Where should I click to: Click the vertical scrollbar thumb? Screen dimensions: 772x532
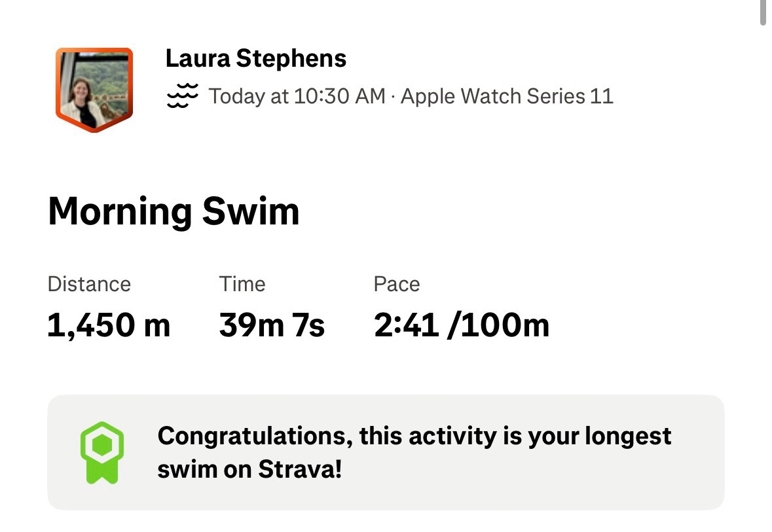[763, 13]
